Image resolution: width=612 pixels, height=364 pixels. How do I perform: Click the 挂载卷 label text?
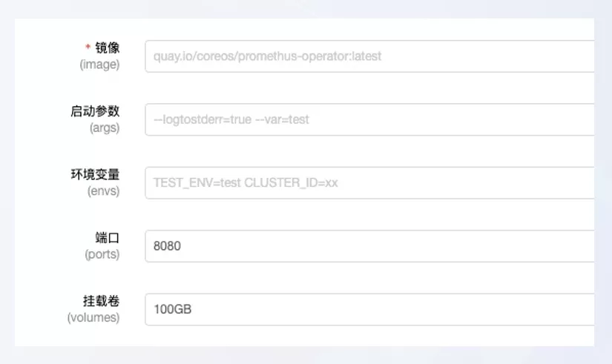[x=101, y=300]
